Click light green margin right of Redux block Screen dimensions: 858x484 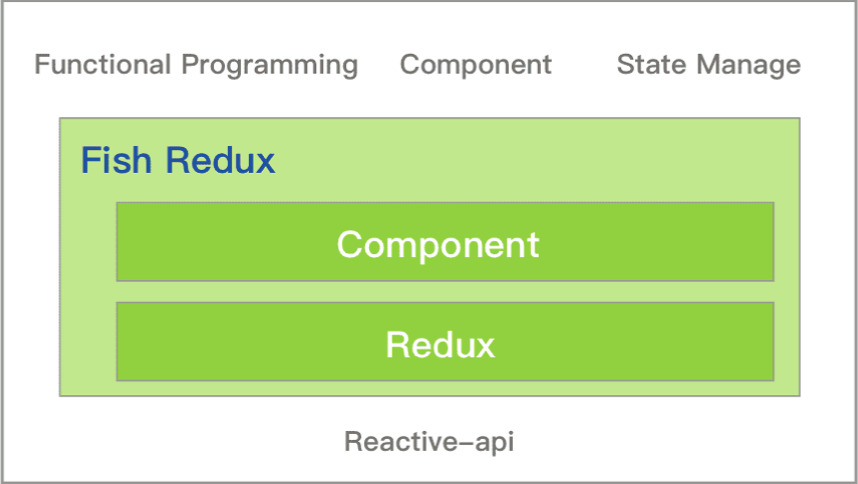(x=787, y=342)
